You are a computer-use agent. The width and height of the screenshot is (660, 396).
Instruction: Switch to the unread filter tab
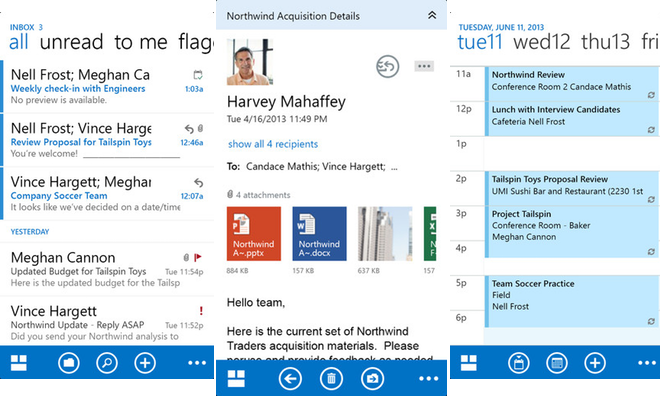(71, 42)
